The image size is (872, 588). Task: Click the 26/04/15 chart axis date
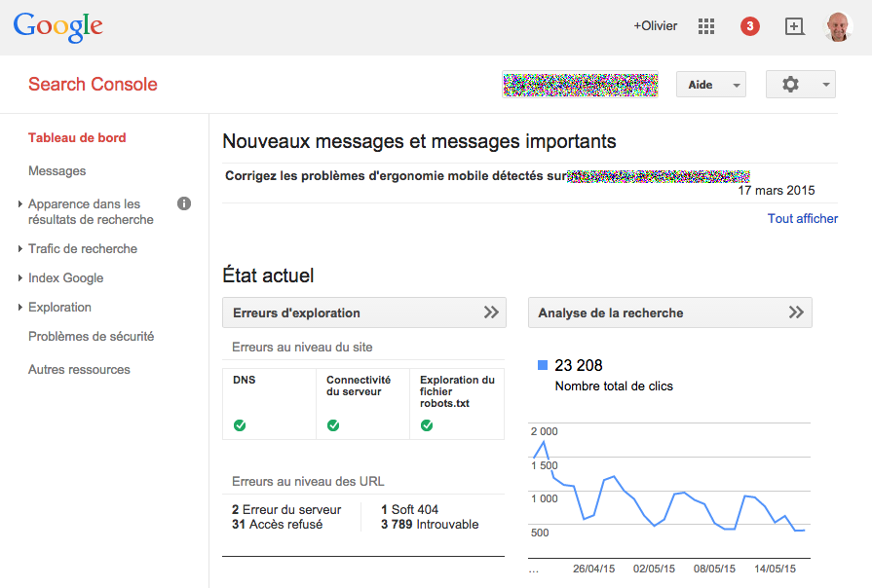point(594,569)
